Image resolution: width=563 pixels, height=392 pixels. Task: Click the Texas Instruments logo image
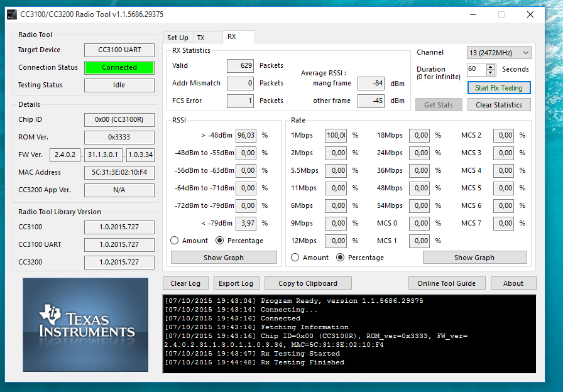85,325
